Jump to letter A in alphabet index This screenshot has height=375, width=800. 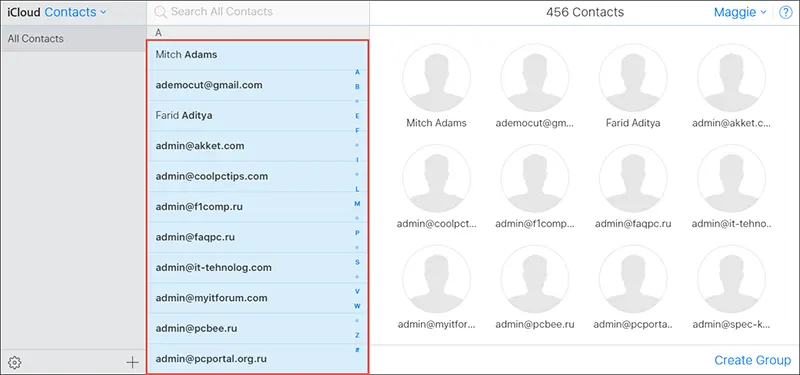pos(357,72)
